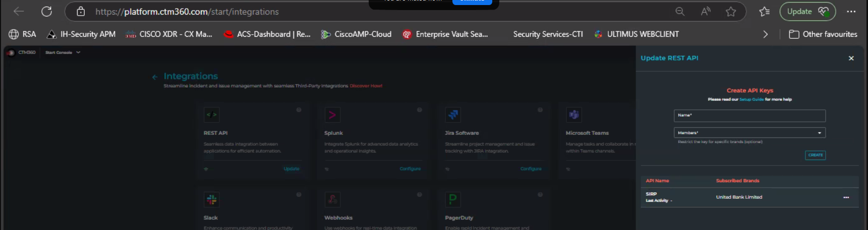Open the Setup Guide link
Image resolution: width=868 pixels, height=230 pixels.
[x=751, y=100]
